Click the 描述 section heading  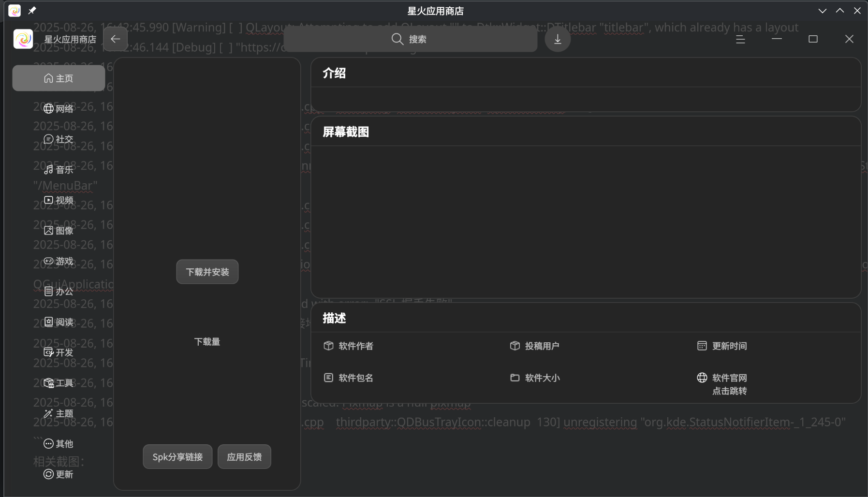pos(335,318)
